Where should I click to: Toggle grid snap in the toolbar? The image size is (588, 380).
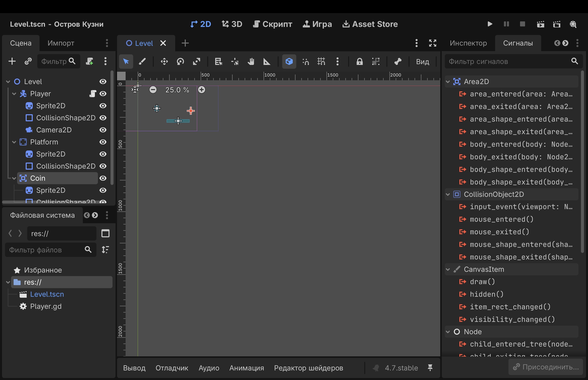point(321,61)
